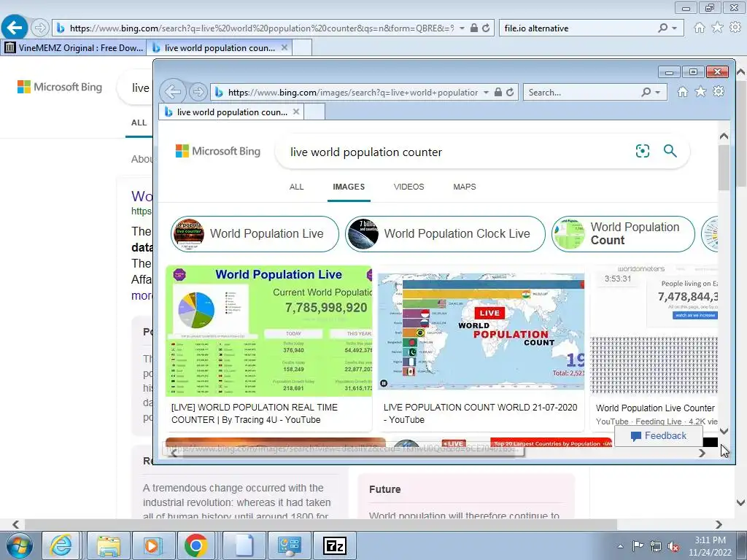Select 'World Population Count' suggestion chip
The image size is (747, 560).
point(623,234)
